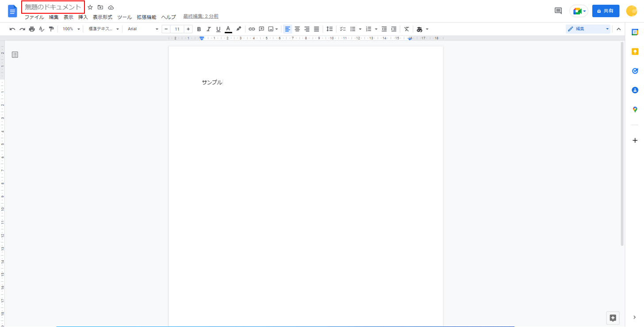Open the text color picker
Viewport: 644px width, 327px height.
coord(228,29)
